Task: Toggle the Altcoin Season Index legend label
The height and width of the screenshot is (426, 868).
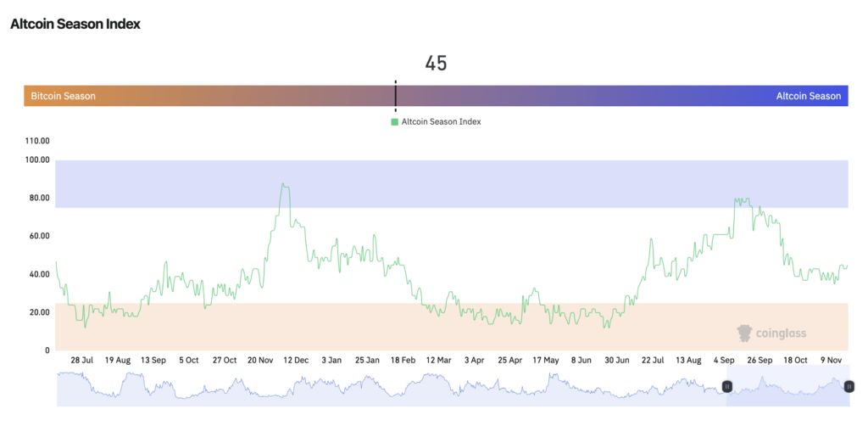Action: point(441,122)
